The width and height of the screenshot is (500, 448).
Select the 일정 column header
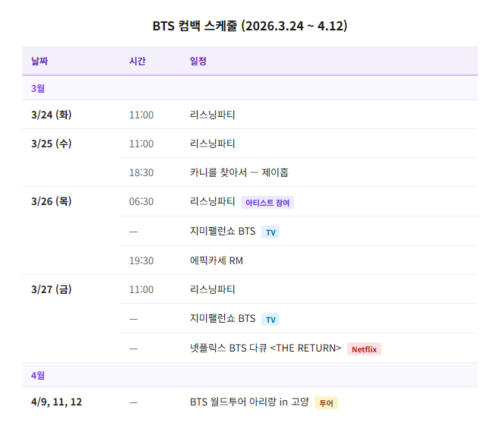pos(198,61)
